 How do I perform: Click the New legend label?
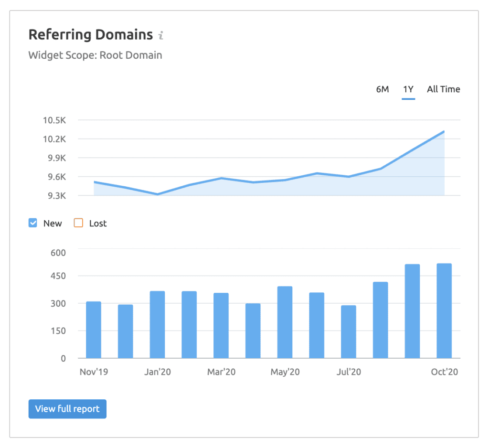click(53, 224)
